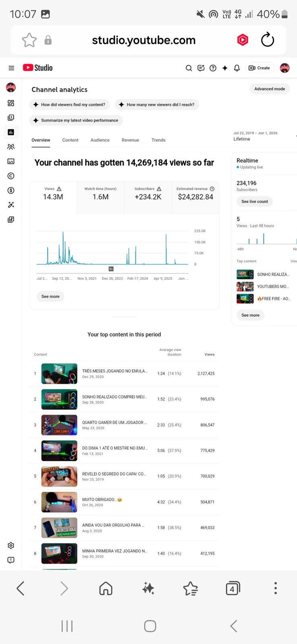Open the search magnifier in Studio header
Screen dimensions: 297x644
(189, 68)
